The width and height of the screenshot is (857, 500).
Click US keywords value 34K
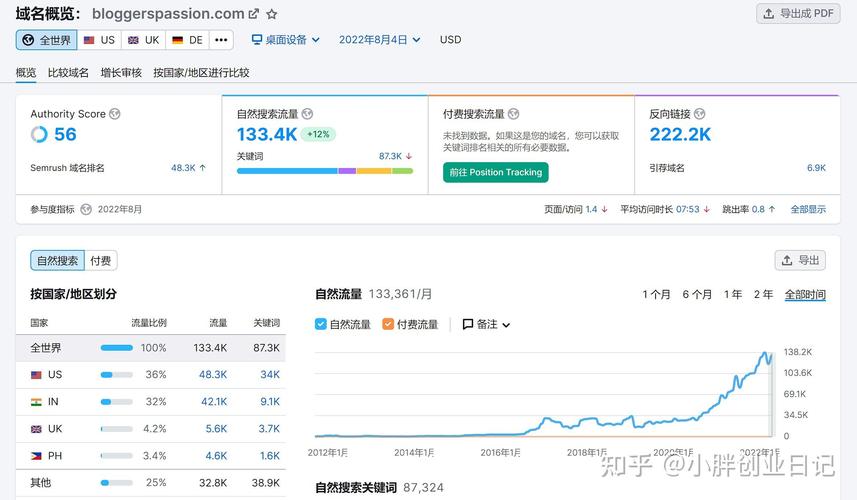point(270,375)
